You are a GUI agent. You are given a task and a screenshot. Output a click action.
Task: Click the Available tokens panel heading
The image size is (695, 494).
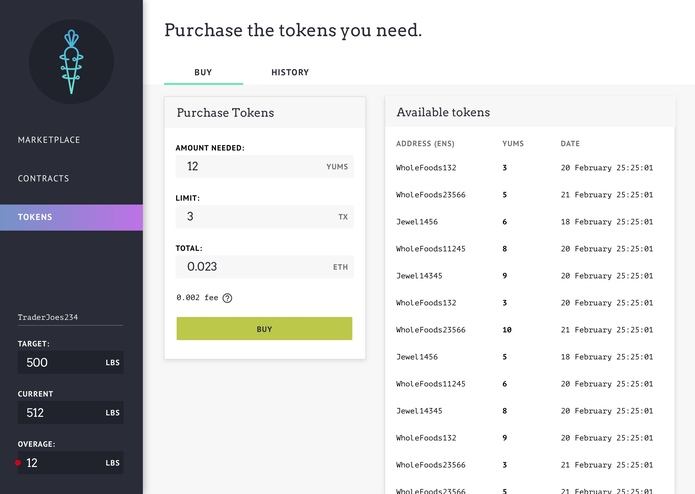coord(443,112)
